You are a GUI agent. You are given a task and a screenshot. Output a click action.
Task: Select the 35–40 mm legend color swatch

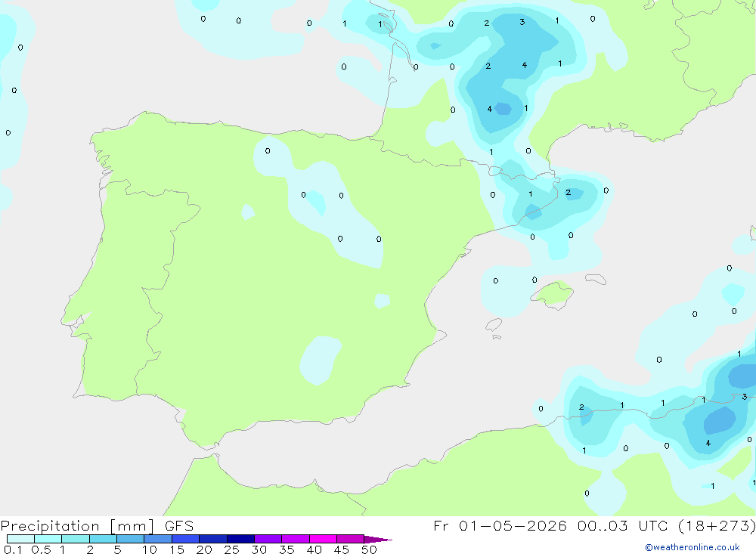point(296,539)
